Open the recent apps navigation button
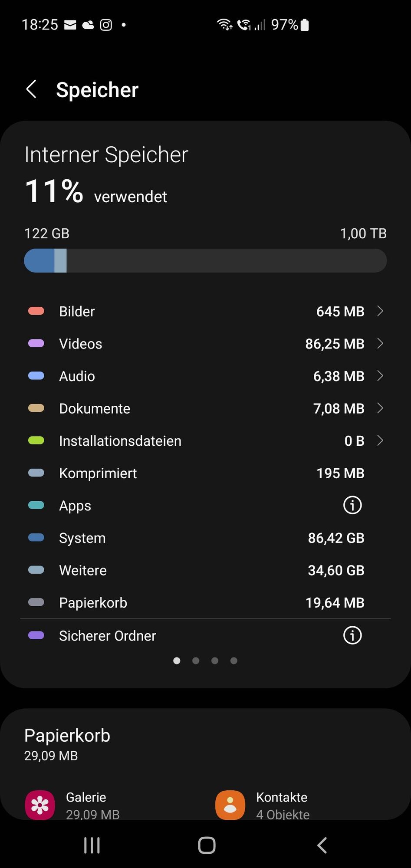The width and height of the screenshot is (411, 868). pos(92,845)
